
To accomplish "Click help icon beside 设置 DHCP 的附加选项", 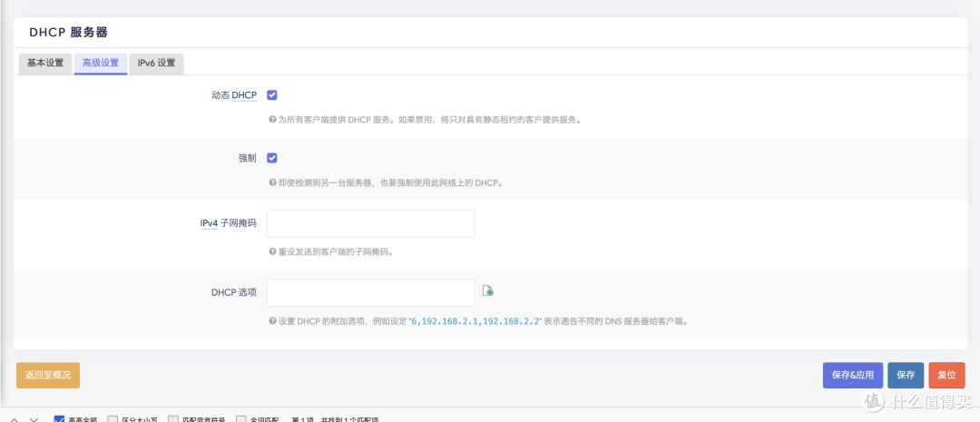I will pos(272,320).
